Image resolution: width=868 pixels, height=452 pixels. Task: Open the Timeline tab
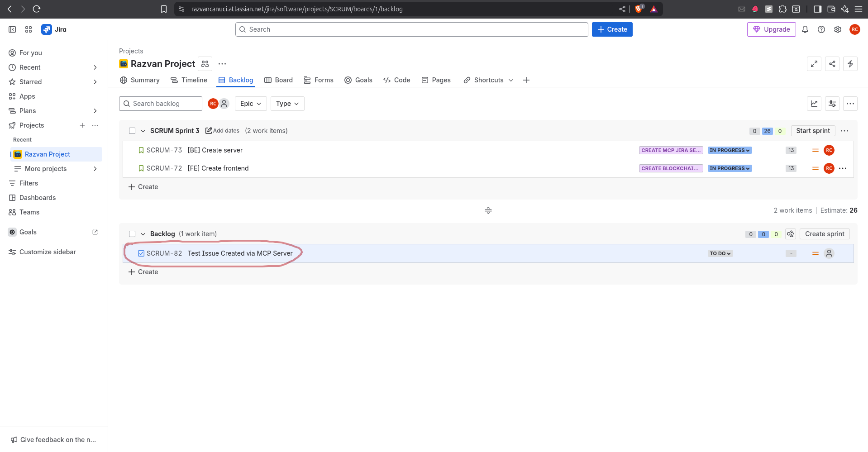tap(189, 80)
